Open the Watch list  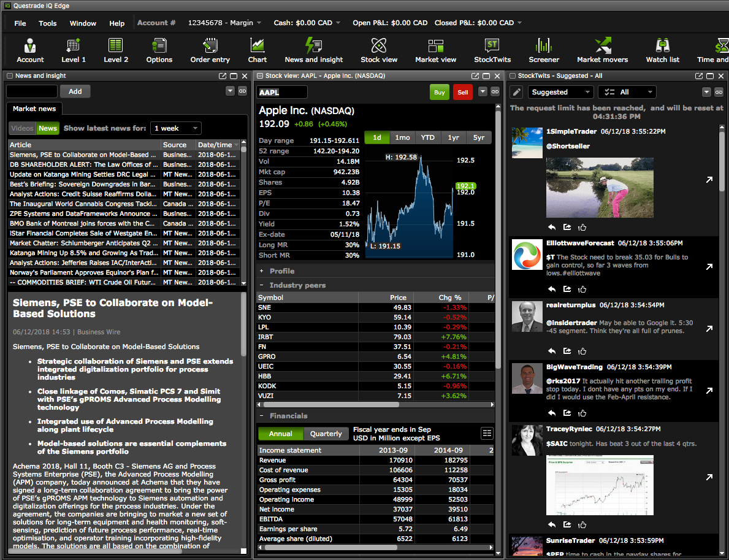pos(662,50)
